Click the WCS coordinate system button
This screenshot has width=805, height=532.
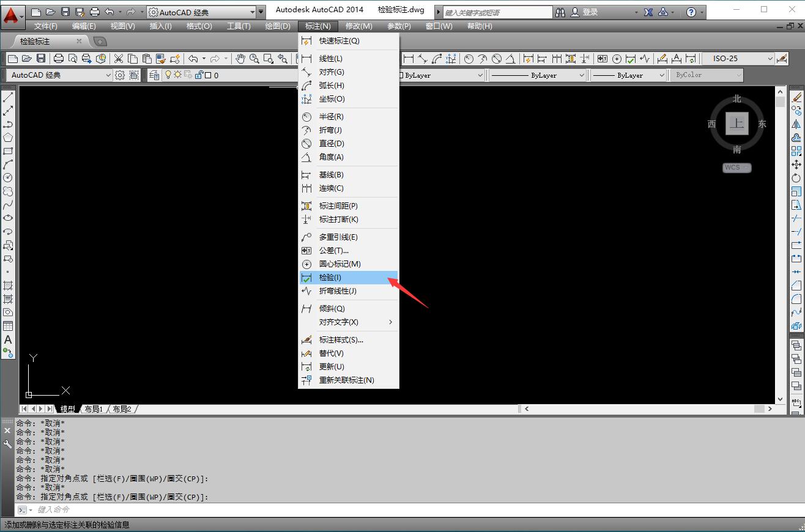coord(736,168)
